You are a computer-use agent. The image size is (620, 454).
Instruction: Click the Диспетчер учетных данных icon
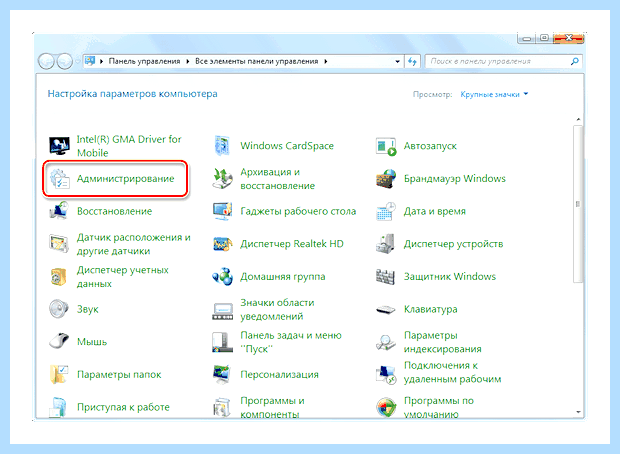coord(59,276)
